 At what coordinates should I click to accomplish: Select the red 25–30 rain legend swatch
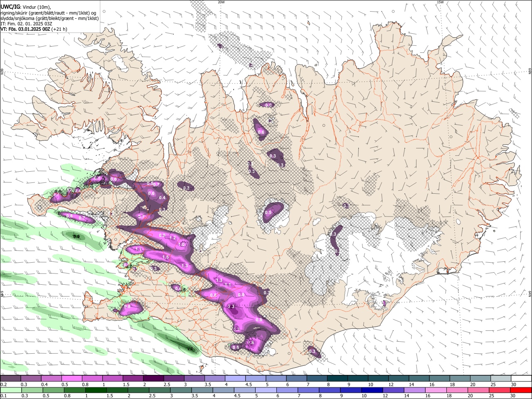500,390
